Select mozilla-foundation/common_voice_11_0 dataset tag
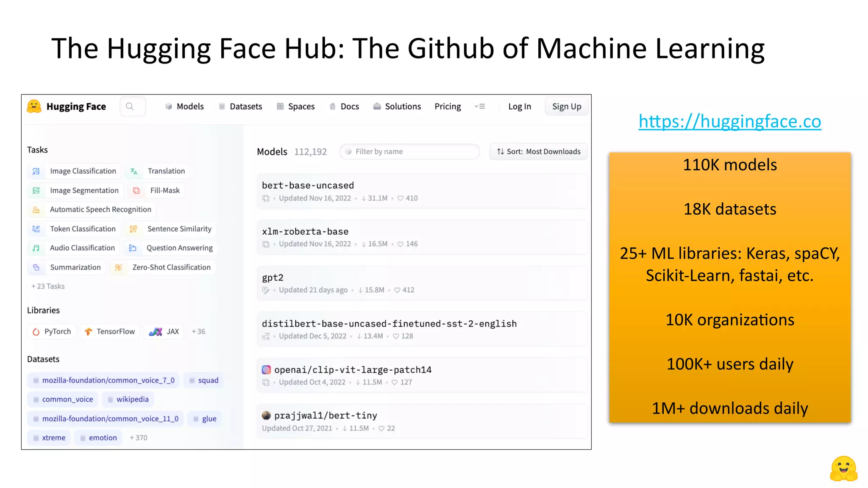868x488 pixels. (106, 419)
